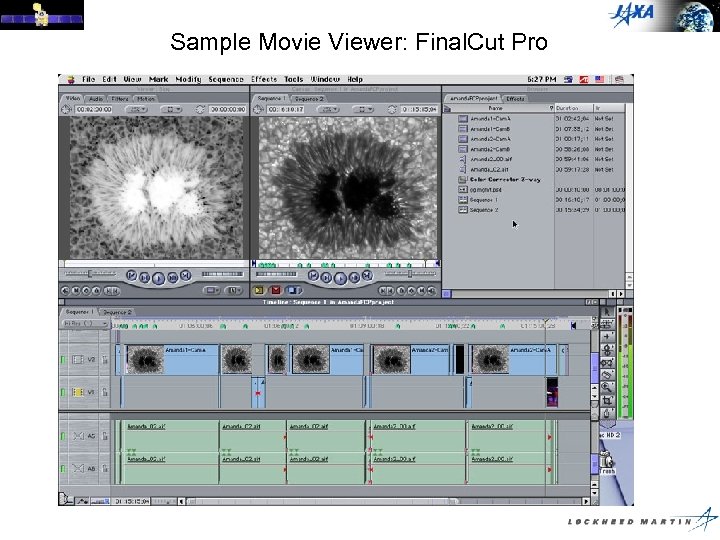Screen dimensions: 720x540
Task: Click the blue Replace edit button
Action: (x=293, y=290)
